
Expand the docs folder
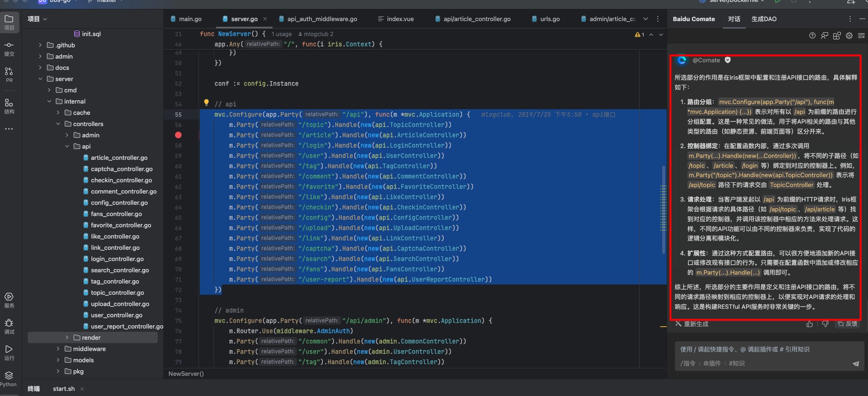tap(40, 67)
